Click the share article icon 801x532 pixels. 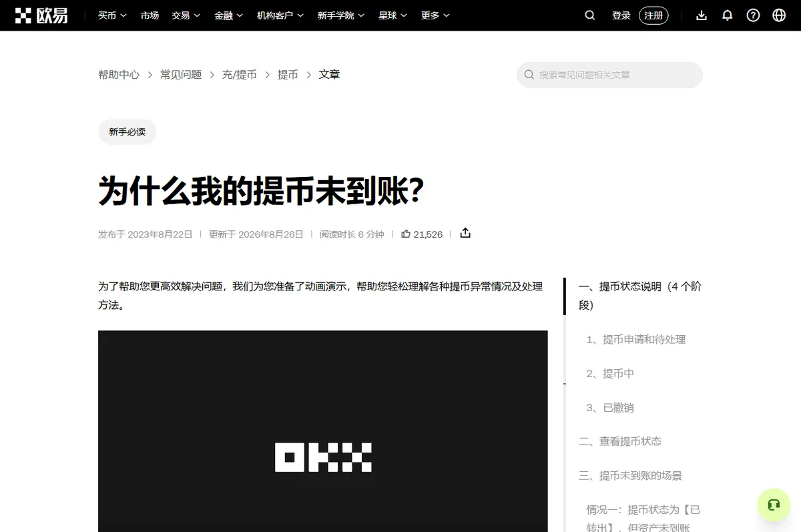click(x=465, y=233)
